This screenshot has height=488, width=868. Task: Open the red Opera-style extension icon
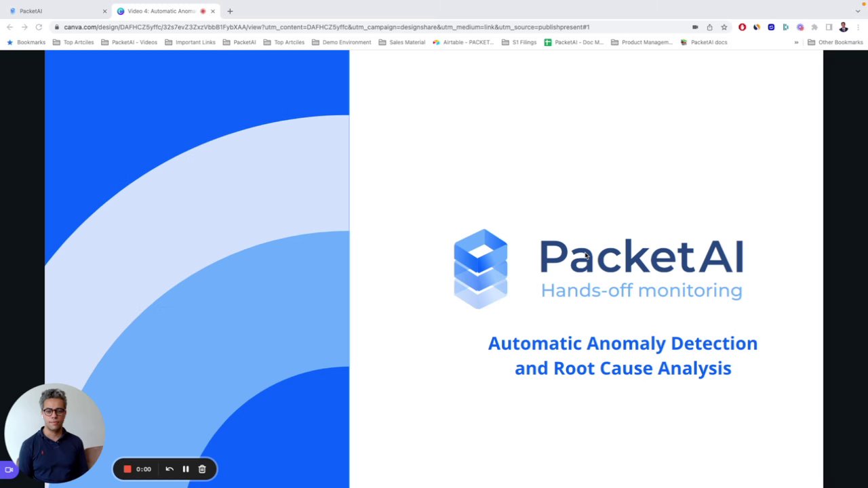pos(742,27)
